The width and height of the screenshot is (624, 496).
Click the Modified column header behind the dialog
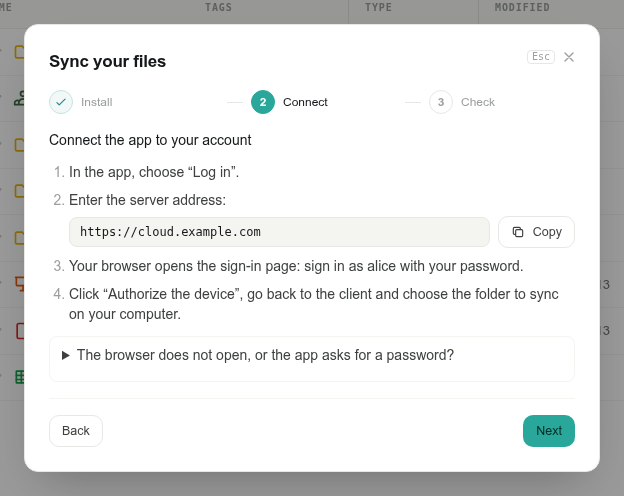click(x=522, y=7)
